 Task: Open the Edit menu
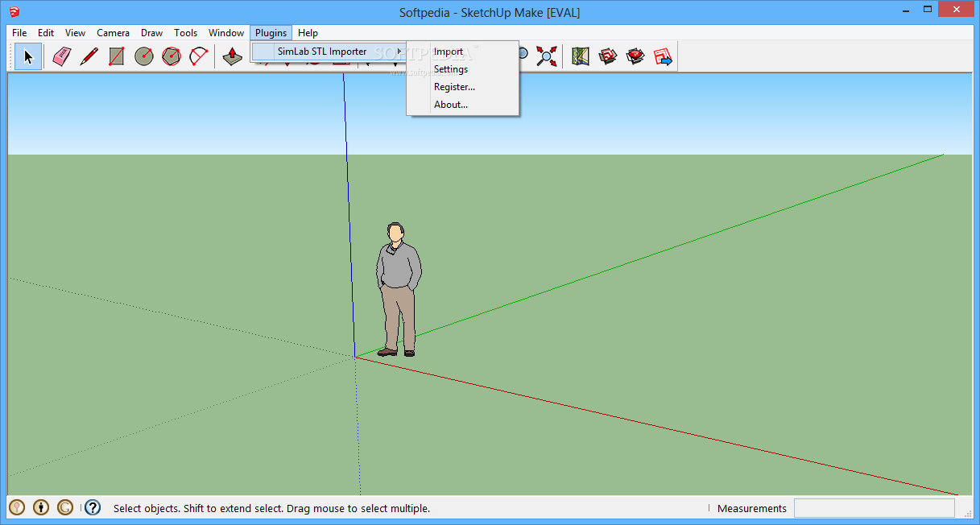(x=46, y=33)
